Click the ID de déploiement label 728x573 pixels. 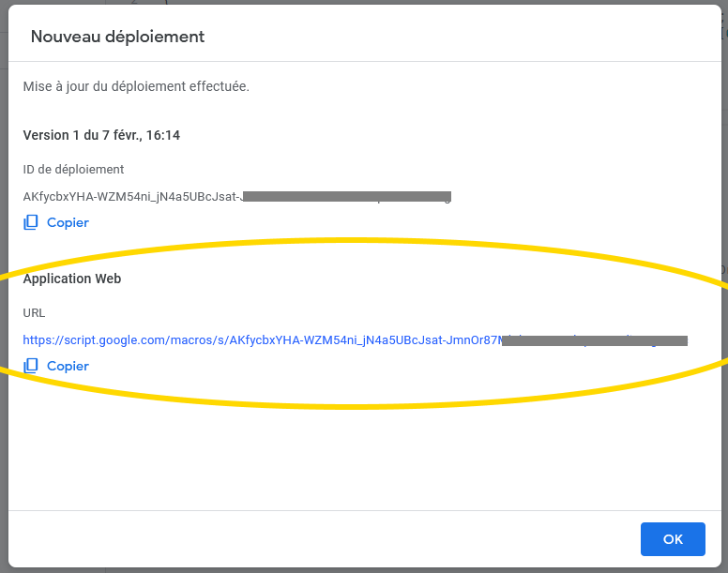point(73,170)
